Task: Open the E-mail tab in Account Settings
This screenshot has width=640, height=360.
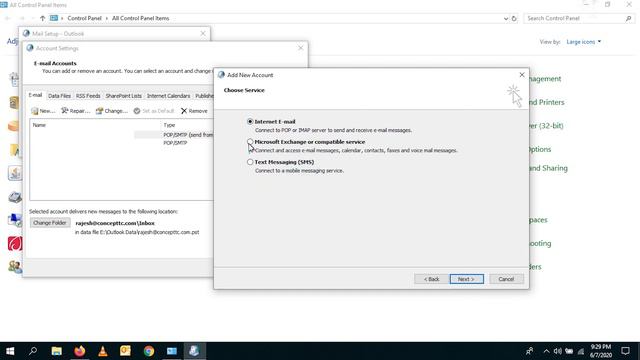Action: (x=35, y=95)
